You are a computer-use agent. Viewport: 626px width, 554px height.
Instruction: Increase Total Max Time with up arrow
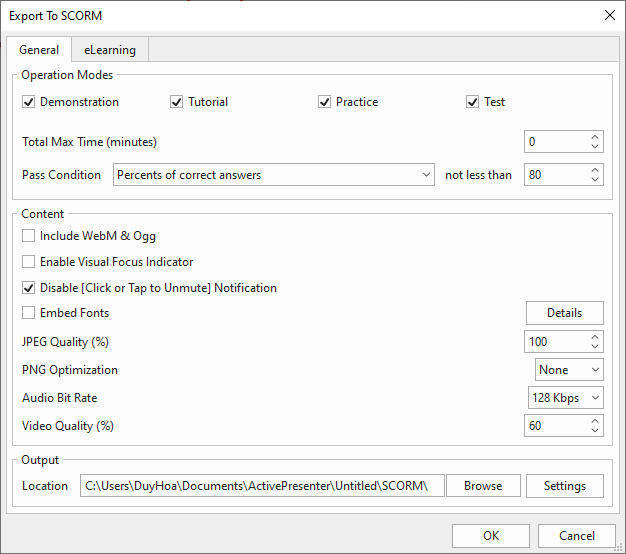[x=595, y=137]
